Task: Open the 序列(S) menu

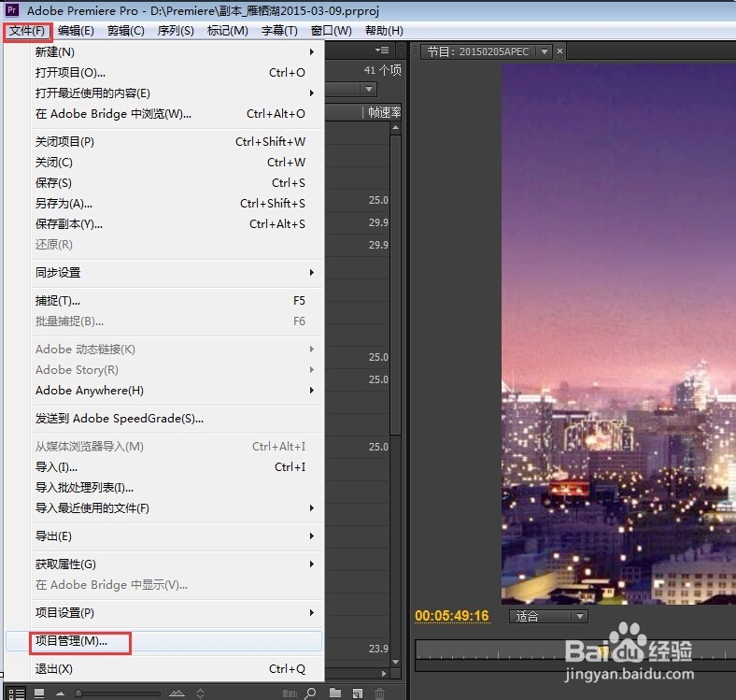Action: tap(176, 31)
